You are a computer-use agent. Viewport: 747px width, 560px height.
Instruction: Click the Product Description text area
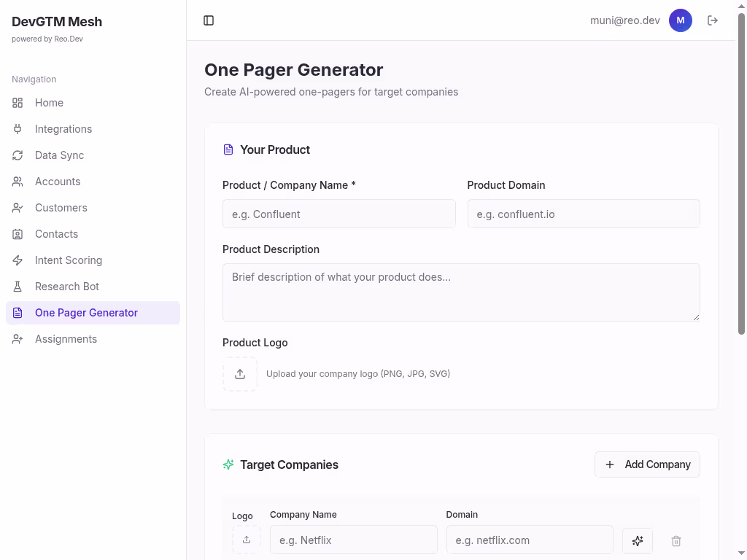pyautogui.click(x=461, y=292)
